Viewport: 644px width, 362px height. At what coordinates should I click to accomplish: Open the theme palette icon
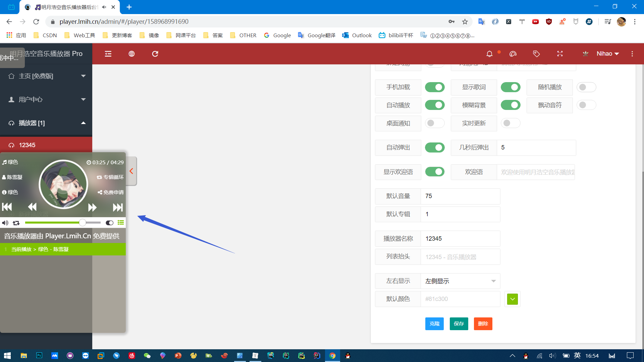(513, 54)
